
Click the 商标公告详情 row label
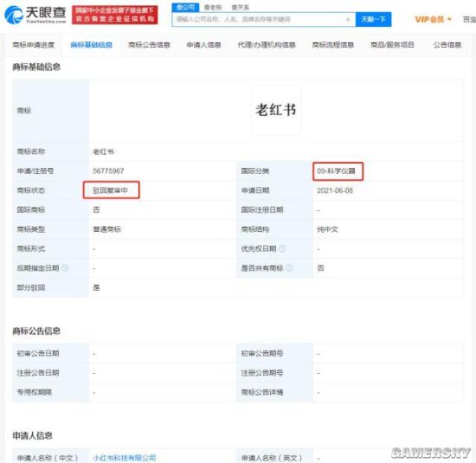tap(262, 392)
